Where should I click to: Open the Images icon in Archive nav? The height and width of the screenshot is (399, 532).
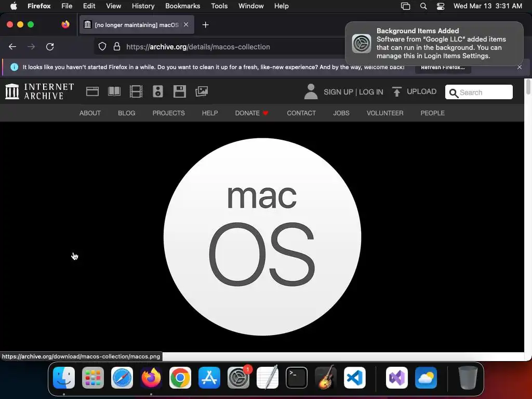[202, 91]
